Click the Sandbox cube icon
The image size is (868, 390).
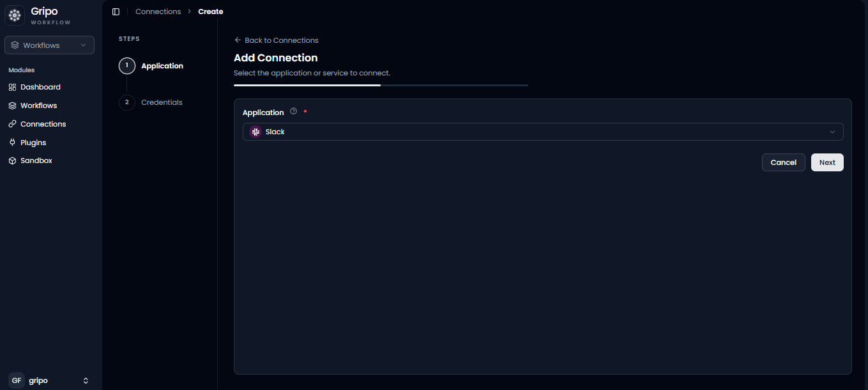click(x=12, y=160)
